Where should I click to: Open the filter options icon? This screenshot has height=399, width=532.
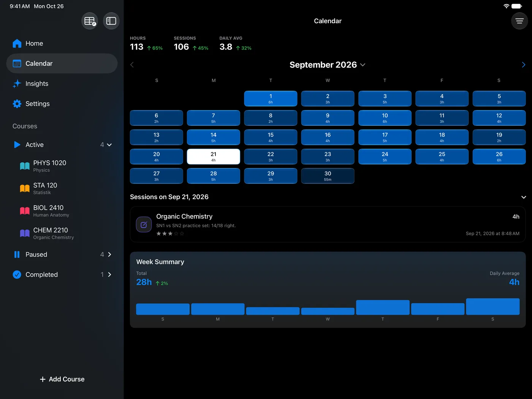[x=519, y=21]
